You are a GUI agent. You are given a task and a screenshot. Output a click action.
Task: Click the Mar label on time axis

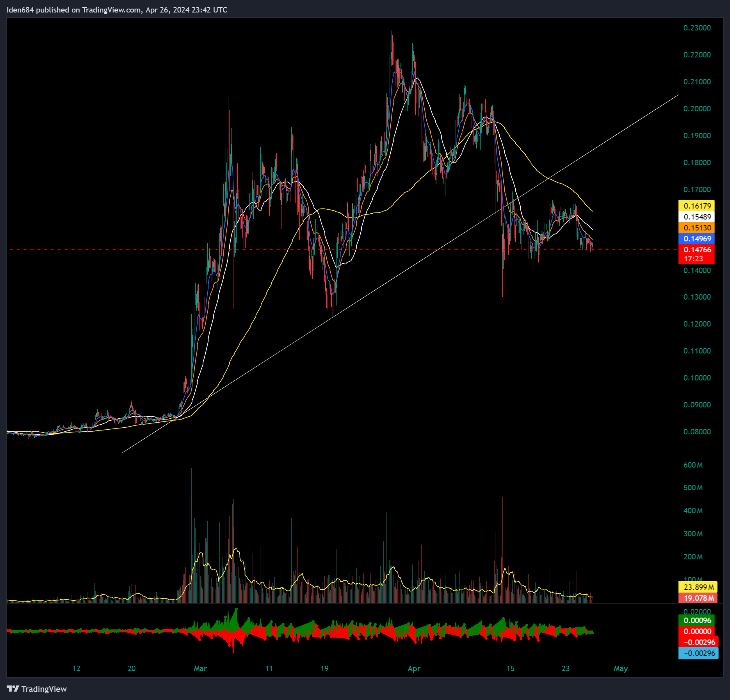tap(200, 668)
